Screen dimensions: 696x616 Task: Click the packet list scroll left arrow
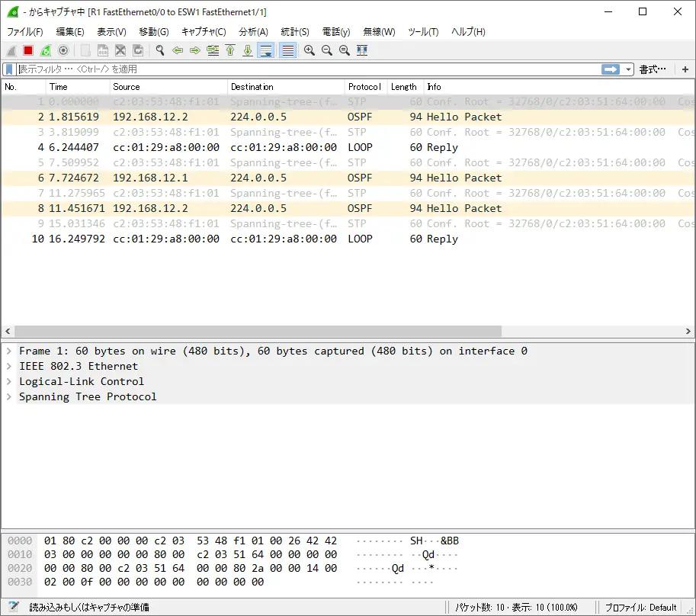pos(8,331)
